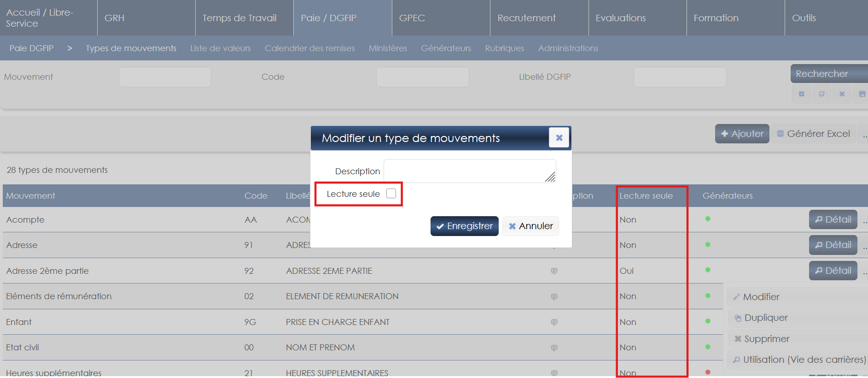Choose Modifier from the row context menu

(761, 297)
